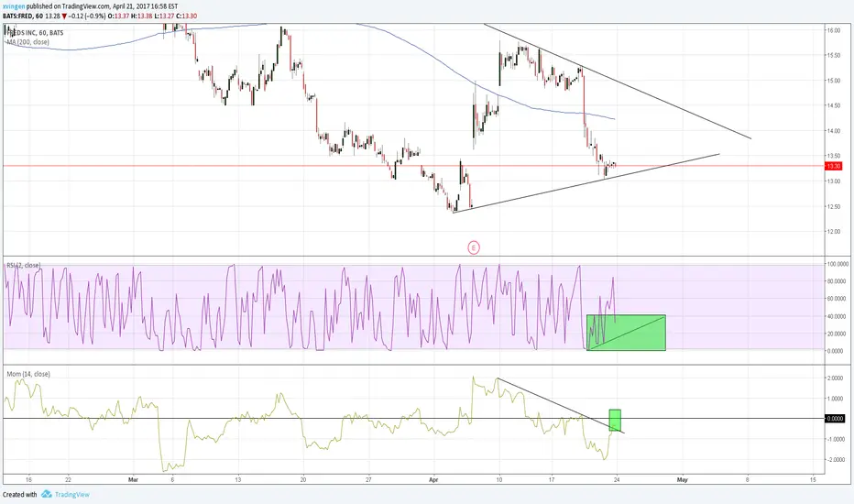Click the O:13.37 open value in header
854x504 pixels.
[118, 16]
